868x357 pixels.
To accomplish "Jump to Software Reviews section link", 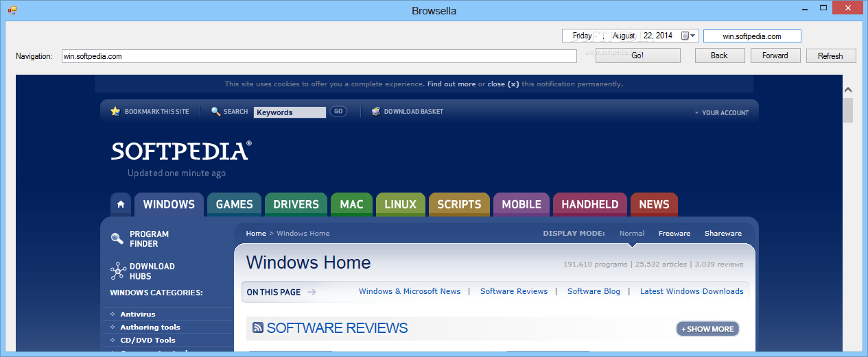I will [x=514, y=291].
